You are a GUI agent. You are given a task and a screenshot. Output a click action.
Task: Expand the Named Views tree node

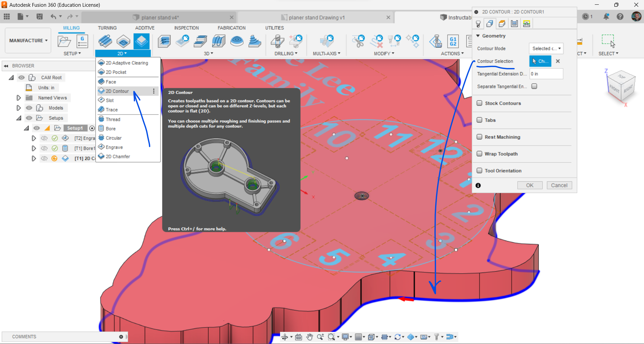[x=19, y=98]
